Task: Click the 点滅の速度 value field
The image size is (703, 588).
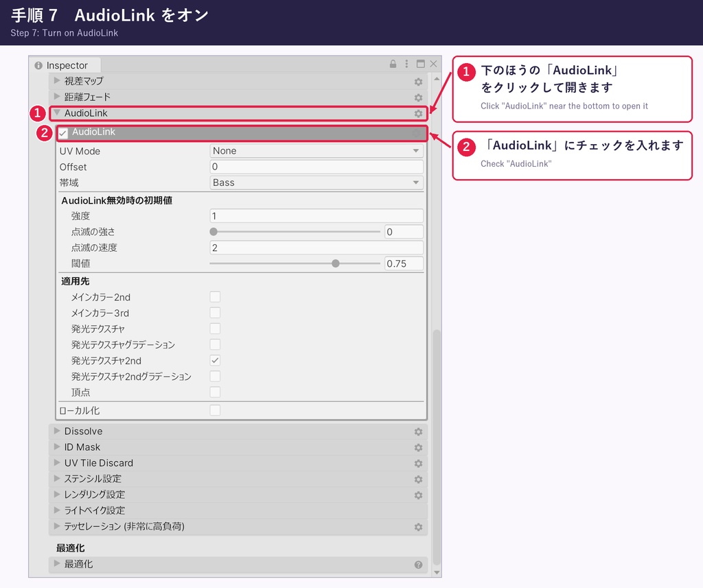Action: (x=316, y=248)
